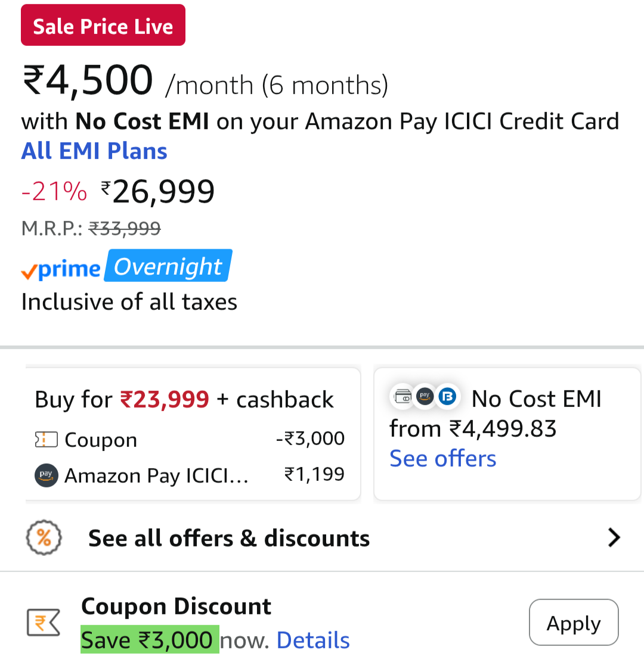
Task: Open coupon Details link
Action: [x=313, y=641]
